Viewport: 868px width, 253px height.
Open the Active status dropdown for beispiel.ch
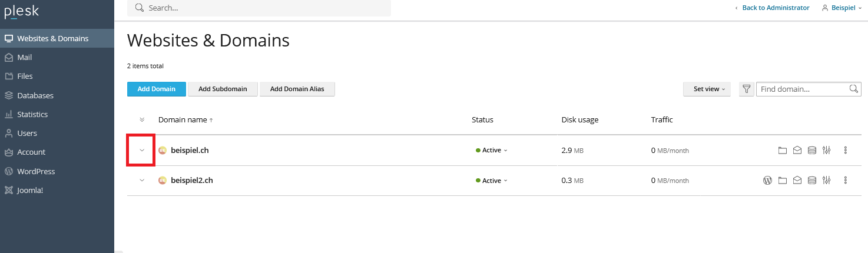click(492, 151)
